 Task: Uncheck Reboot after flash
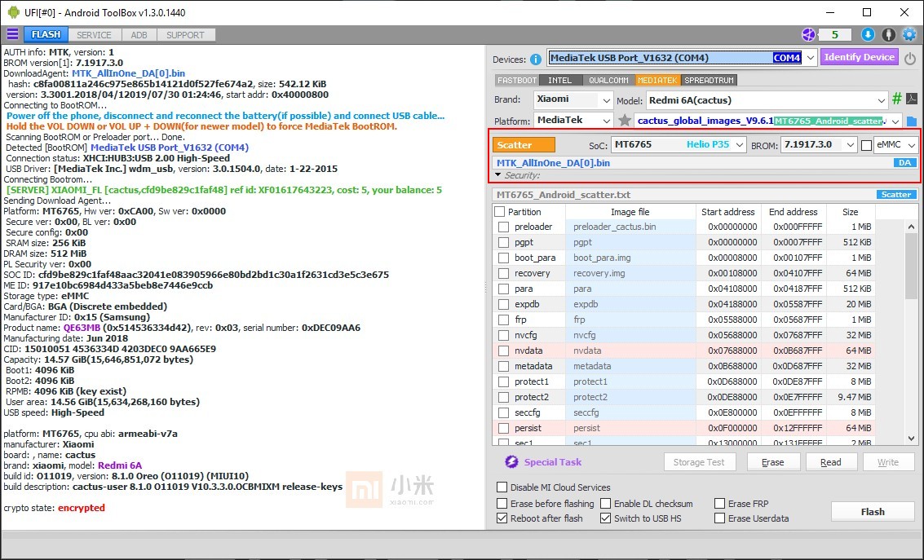[502, 518]
